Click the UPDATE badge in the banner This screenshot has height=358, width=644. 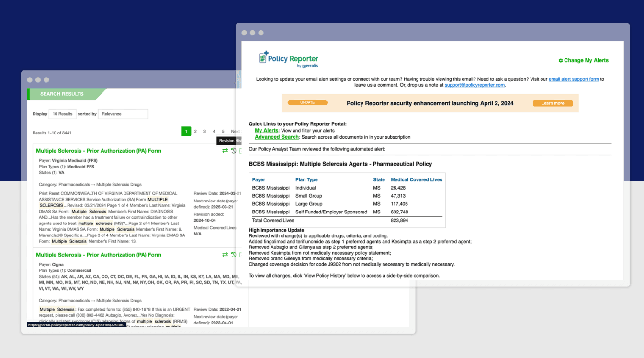307,102
